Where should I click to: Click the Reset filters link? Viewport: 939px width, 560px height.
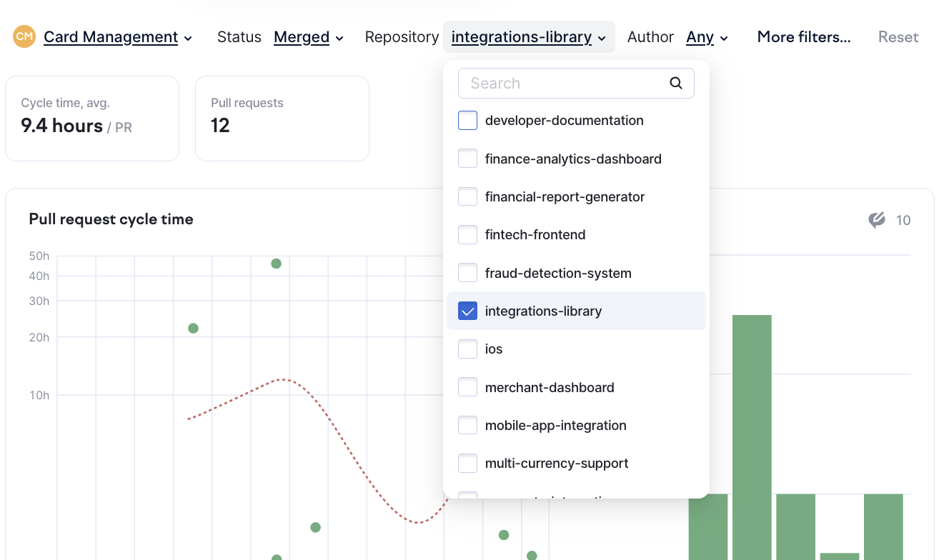pyautogui.click(x=898, y=37)
